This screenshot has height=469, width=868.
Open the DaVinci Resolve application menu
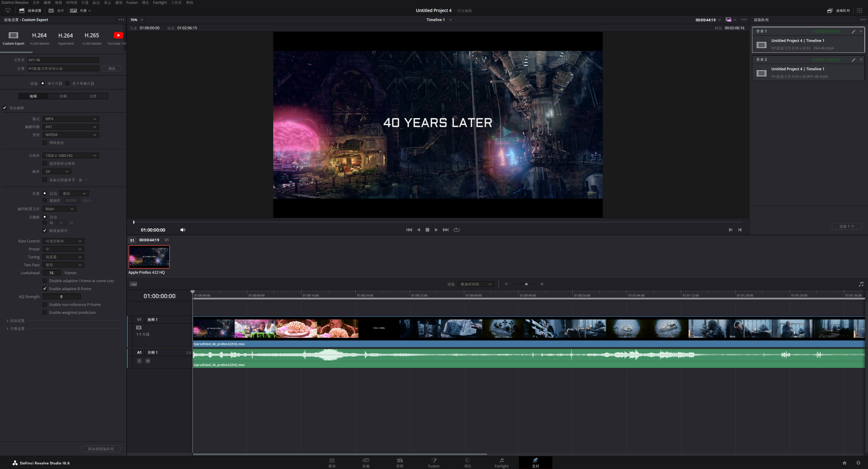(x=15, y=3)
